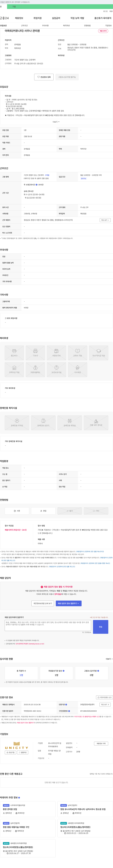Select the 면접 screening method box
This screenshot has width=113, height=868.
point(43,511)
